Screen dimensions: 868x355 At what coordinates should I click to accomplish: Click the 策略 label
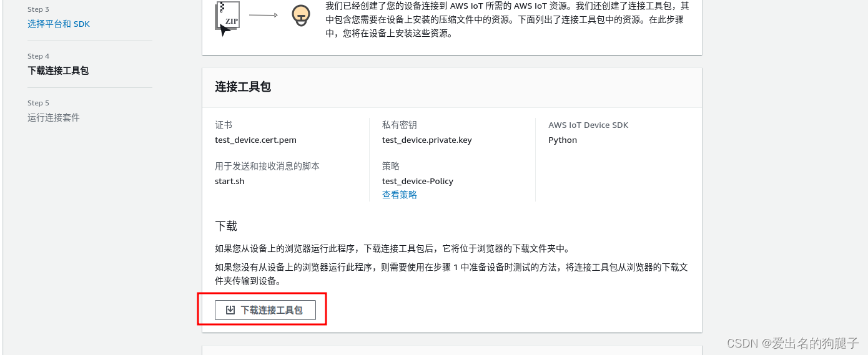click(391, 166)
